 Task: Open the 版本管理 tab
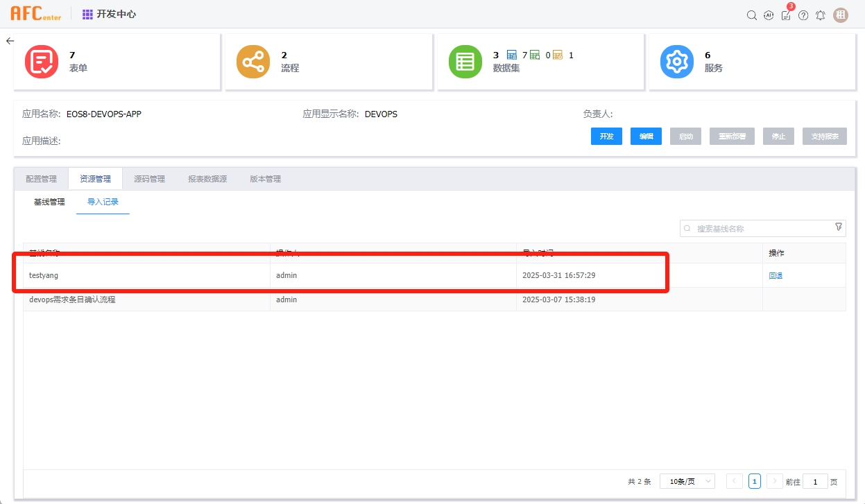pyautogui.click(x=266, y=179)
